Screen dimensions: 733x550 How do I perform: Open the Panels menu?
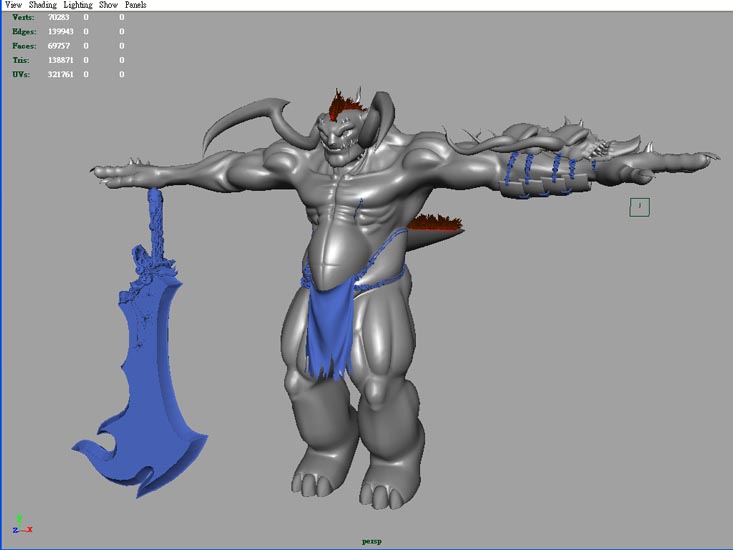(x=136, y=5)
